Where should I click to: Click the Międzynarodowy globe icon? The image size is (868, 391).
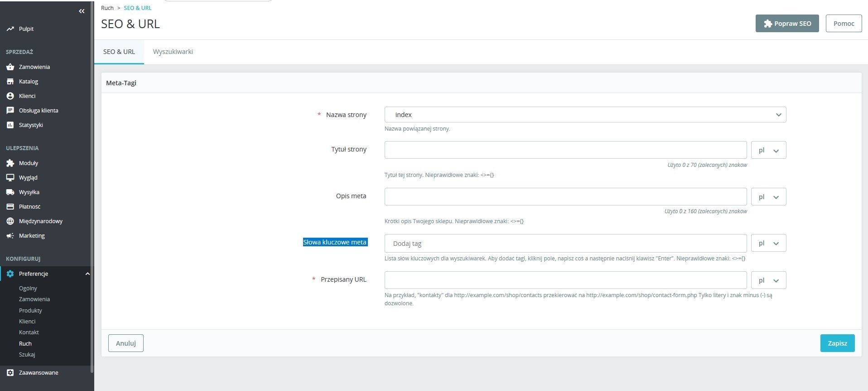pos(10,221)
